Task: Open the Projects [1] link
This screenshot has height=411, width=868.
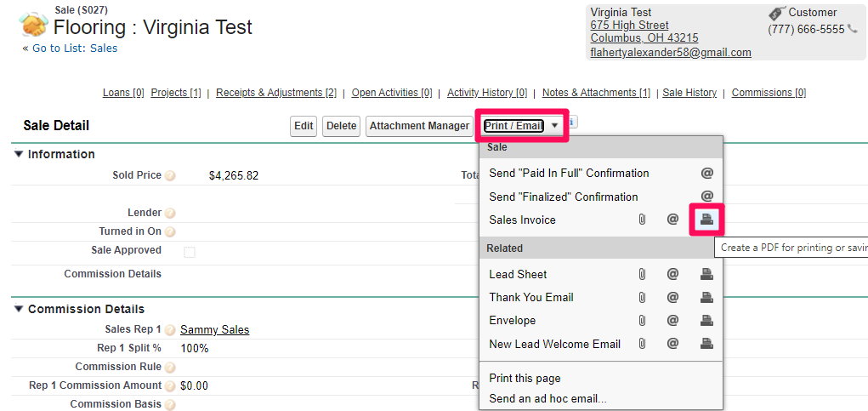Action: click(176, 93)
